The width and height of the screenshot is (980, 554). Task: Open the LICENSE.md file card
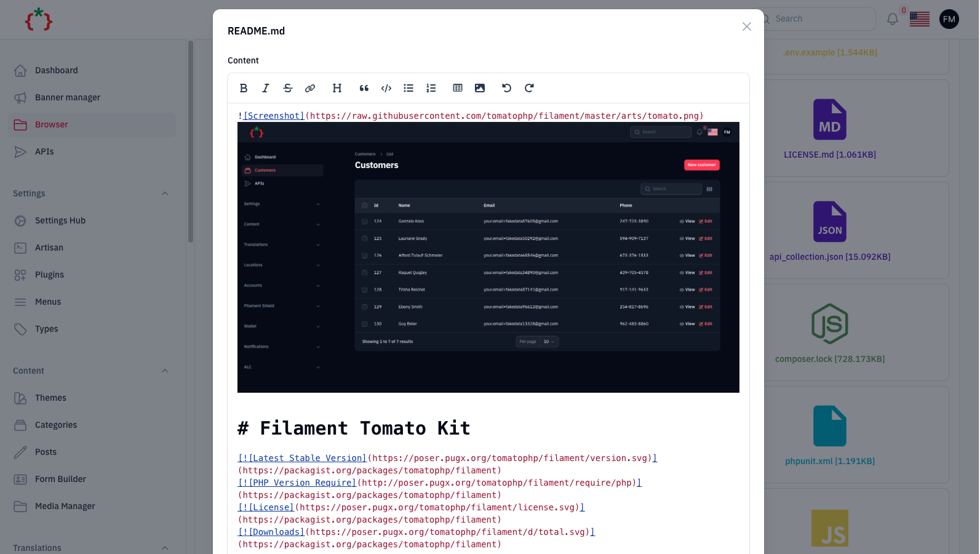(830, 129)
